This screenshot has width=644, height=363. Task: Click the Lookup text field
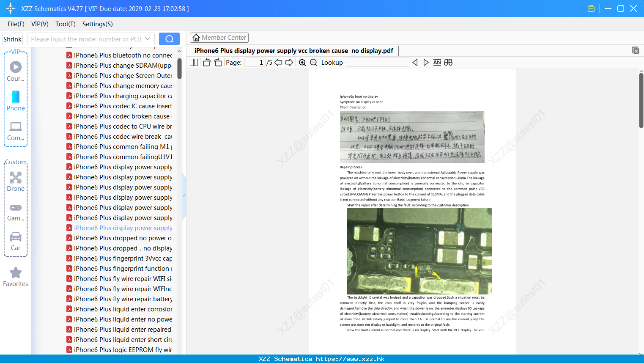[377, 62]
